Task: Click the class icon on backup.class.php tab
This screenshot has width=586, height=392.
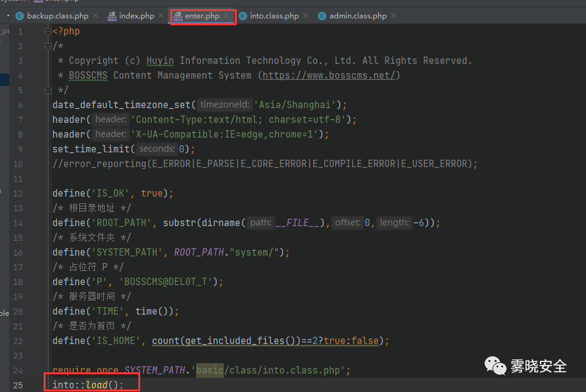Action: (x=20, y=16)
